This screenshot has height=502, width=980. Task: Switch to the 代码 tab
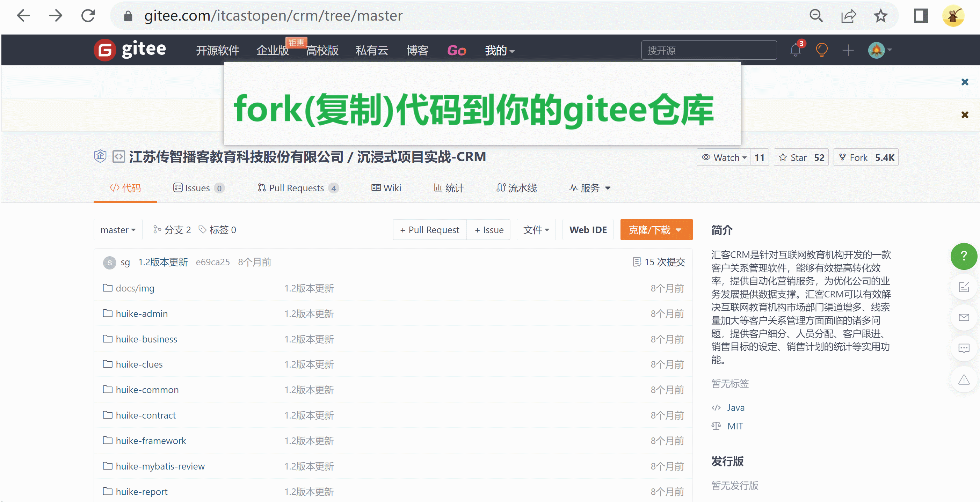click(125, 188)
